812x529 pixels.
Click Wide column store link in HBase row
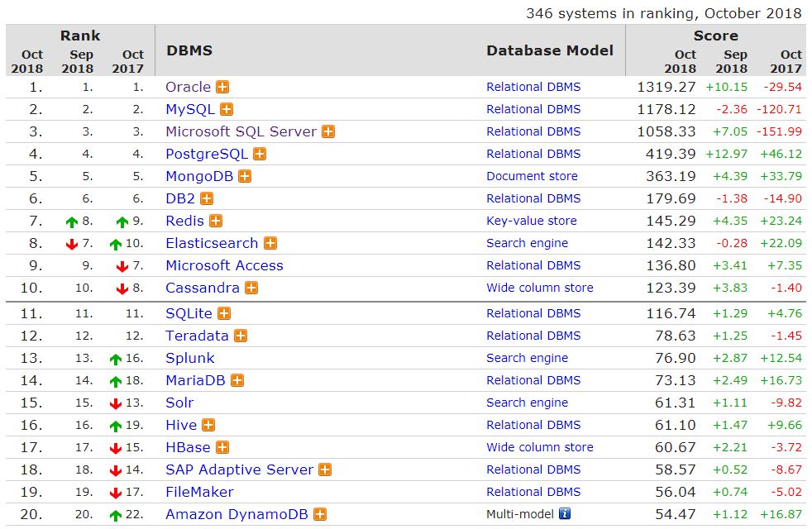pyautogui.click(x=540, y=447)
